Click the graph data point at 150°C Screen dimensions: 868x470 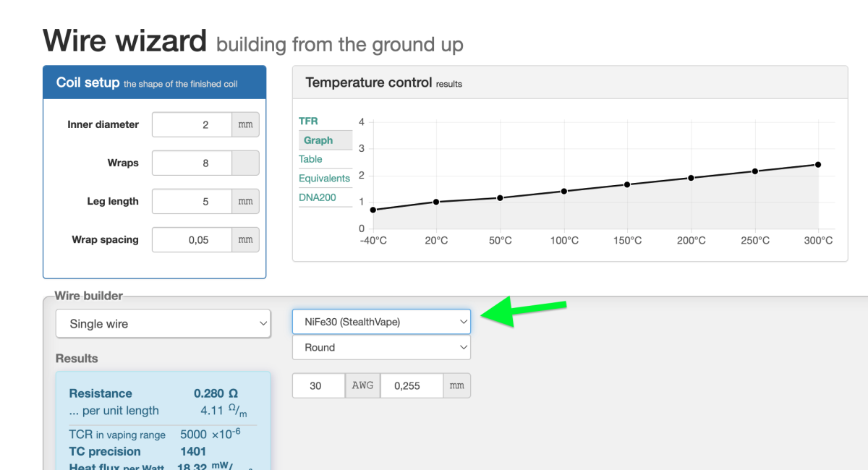(627, 184)
